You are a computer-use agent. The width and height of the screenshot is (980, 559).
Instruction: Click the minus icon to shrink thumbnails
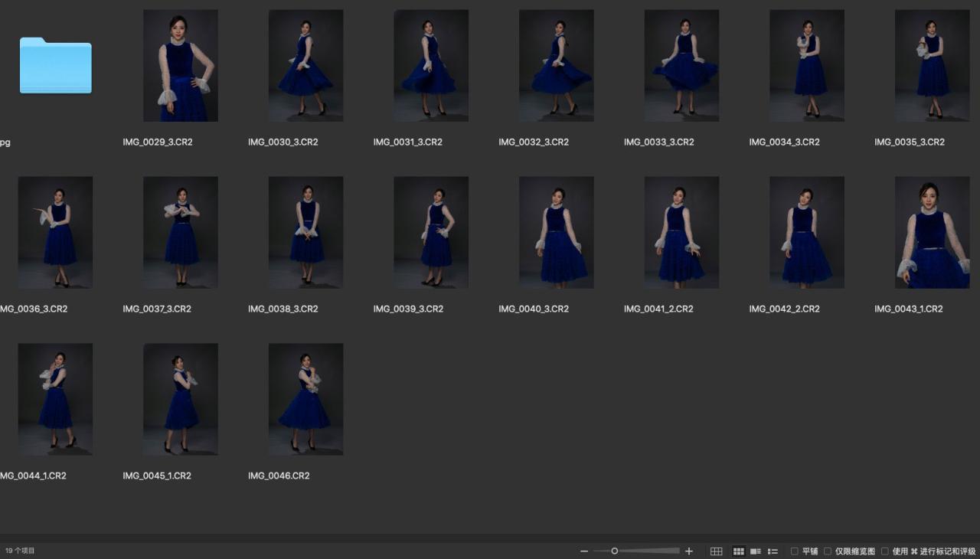point(584,551)
